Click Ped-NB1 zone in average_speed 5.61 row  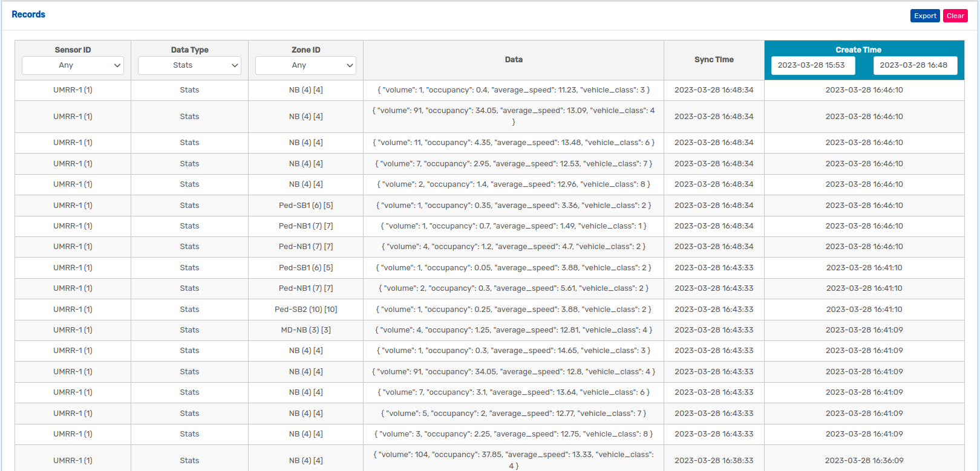(x=305, y=288)
